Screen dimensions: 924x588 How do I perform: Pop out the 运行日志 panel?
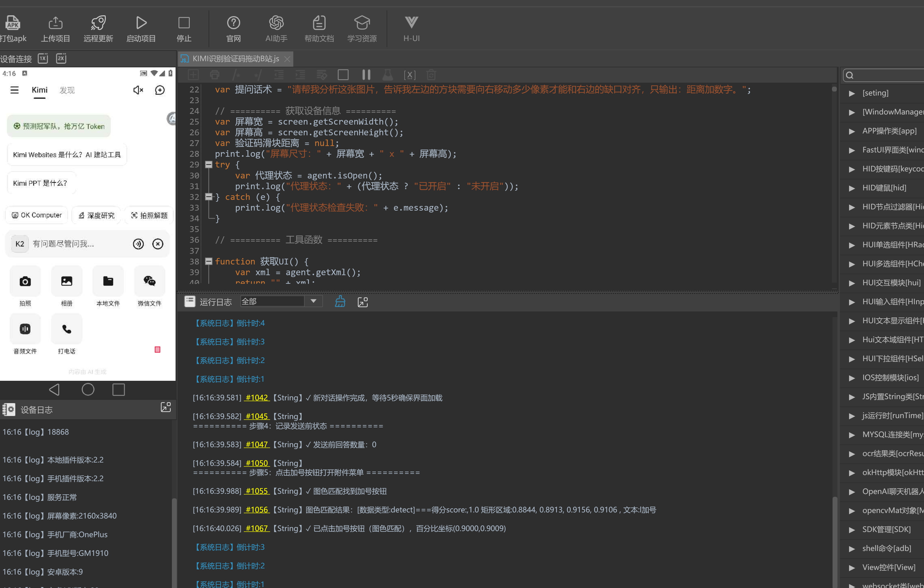[x=363, y=302]
